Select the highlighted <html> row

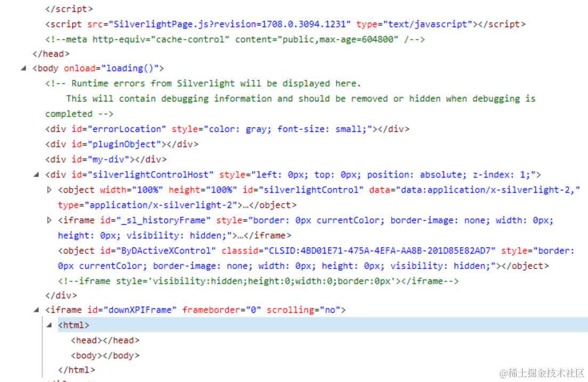[323, 325]
